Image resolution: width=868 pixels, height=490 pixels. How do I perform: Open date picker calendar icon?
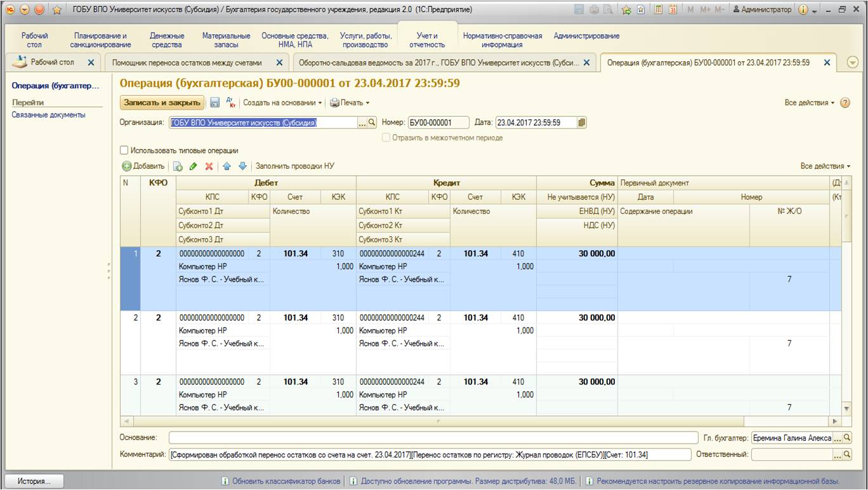click(582, 122)
